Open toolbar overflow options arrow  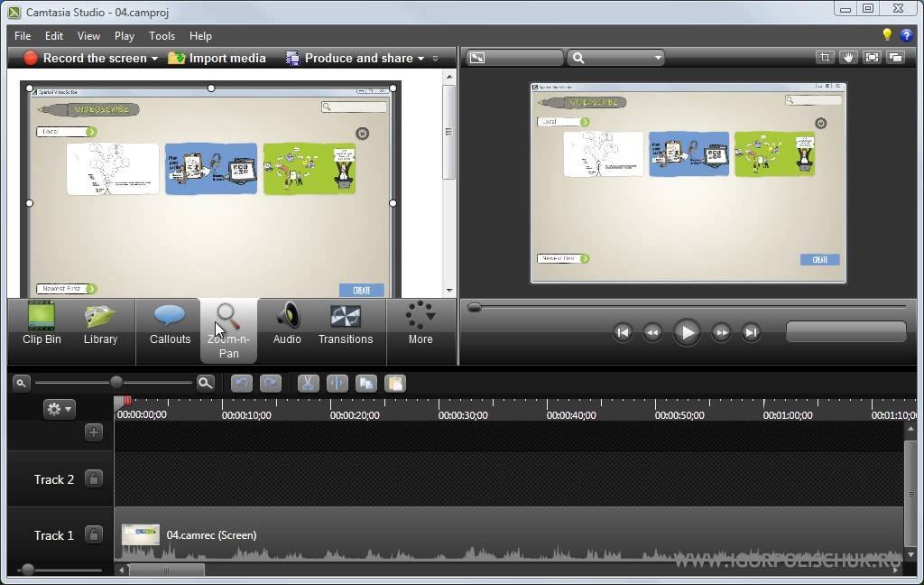tap(436, 59)
